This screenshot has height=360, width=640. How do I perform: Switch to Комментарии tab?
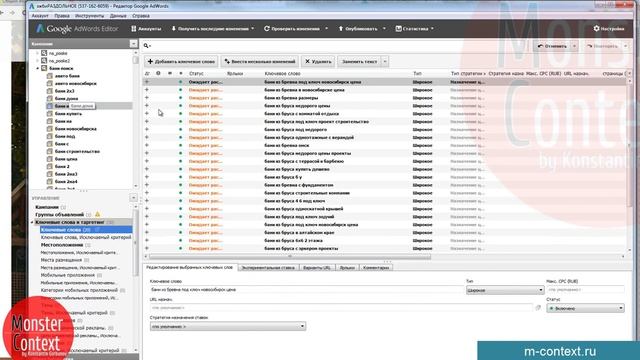pyautogui.click(x=376, y=268)
